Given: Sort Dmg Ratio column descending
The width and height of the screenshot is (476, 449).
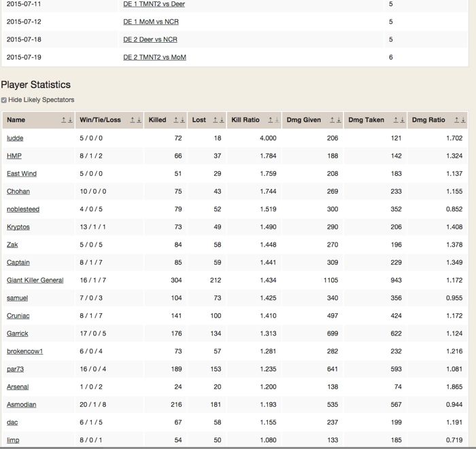Looking at the screenshot, I should pos(464,120).
